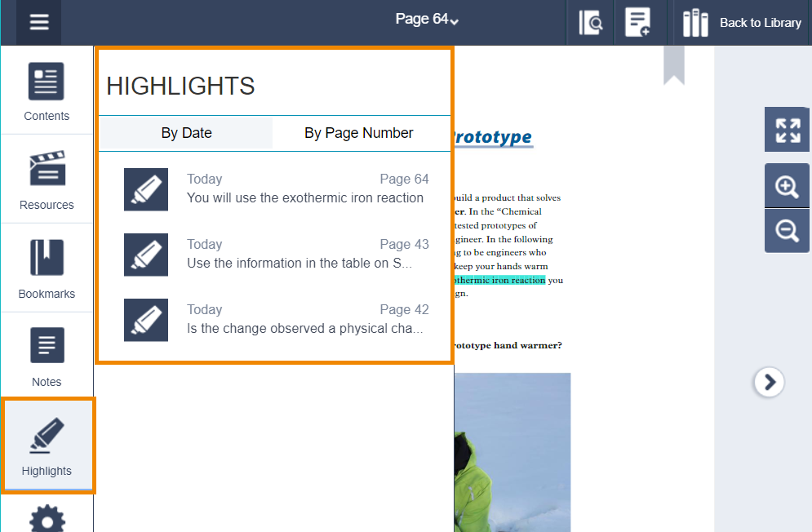This screenshot has height=532, width=812.
Task: Expand the Page 64 dropdown
Action: click(x=427, y=20)
